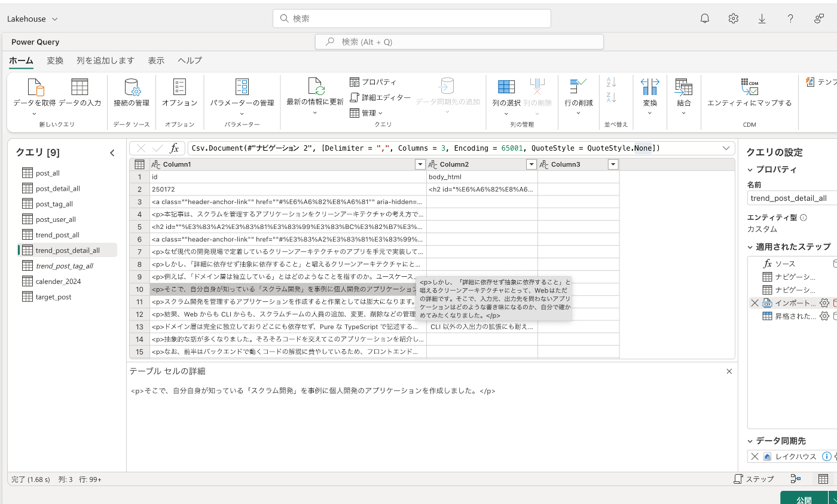Open settings gear for インポート step
The height and width of the screenshot is (504, 837).
[x=824, y=303]
